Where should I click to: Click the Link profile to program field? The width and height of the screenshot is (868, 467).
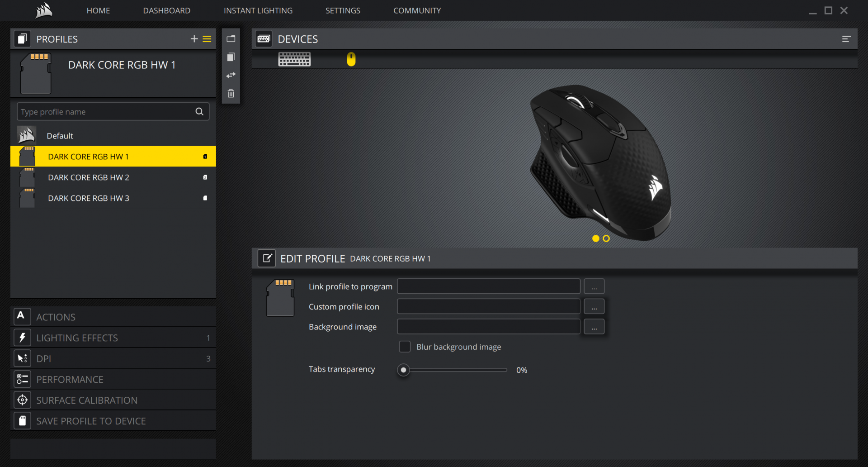(x=489, y=286)
